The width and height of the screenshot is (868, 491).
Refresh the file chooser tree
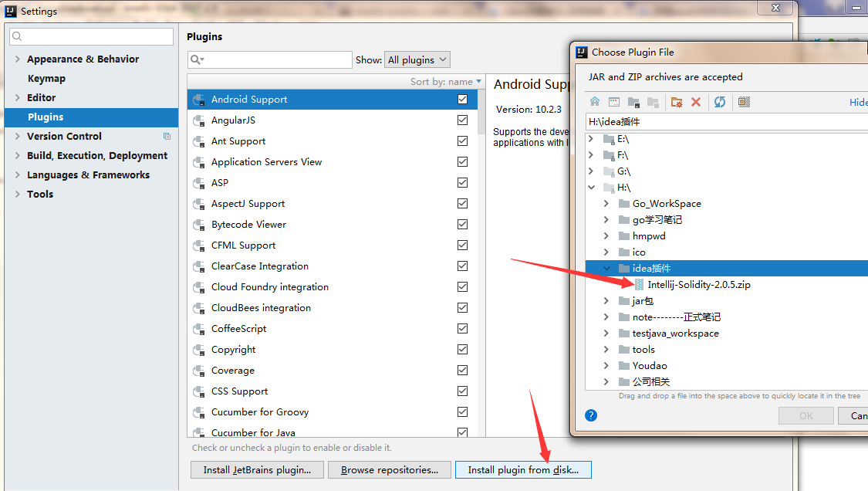tap(720, 102)
